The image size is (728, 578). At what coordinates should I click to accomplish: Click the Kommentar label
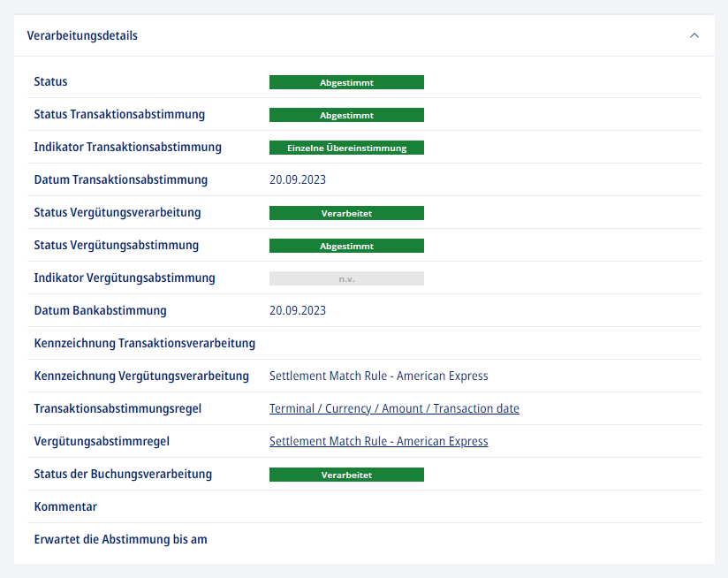65,506
